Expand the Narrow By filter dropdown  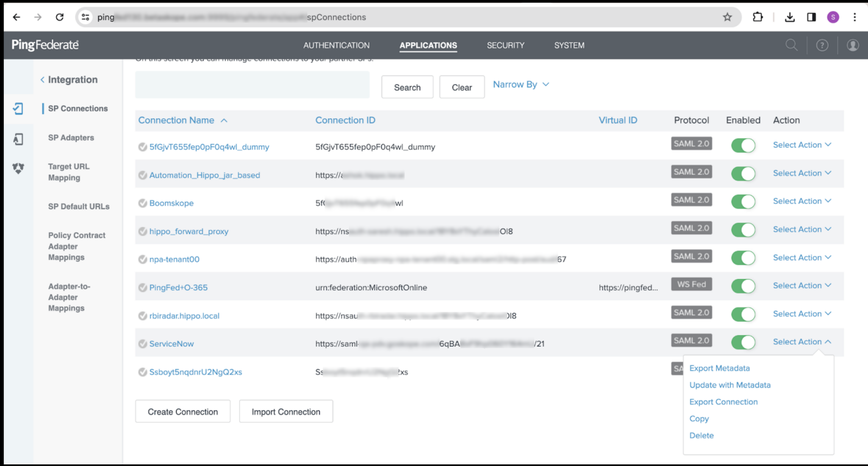[520, 84]
